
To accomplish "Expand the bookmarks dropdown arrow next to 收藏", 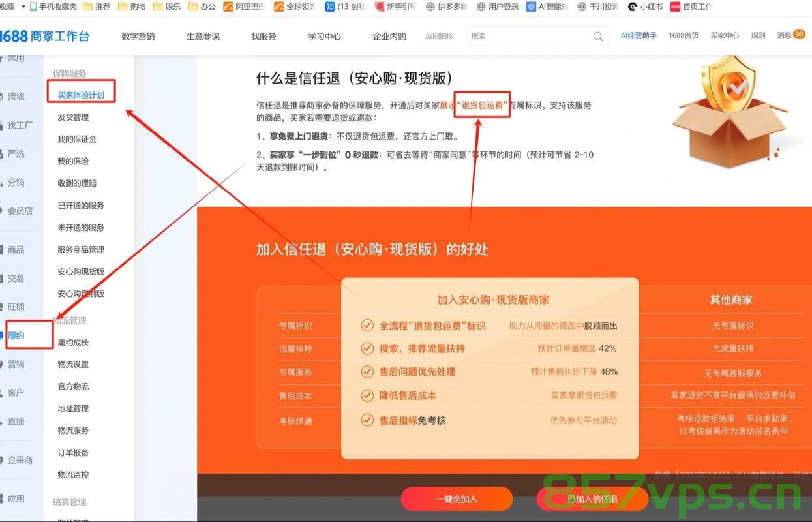I will pos(23,7).
